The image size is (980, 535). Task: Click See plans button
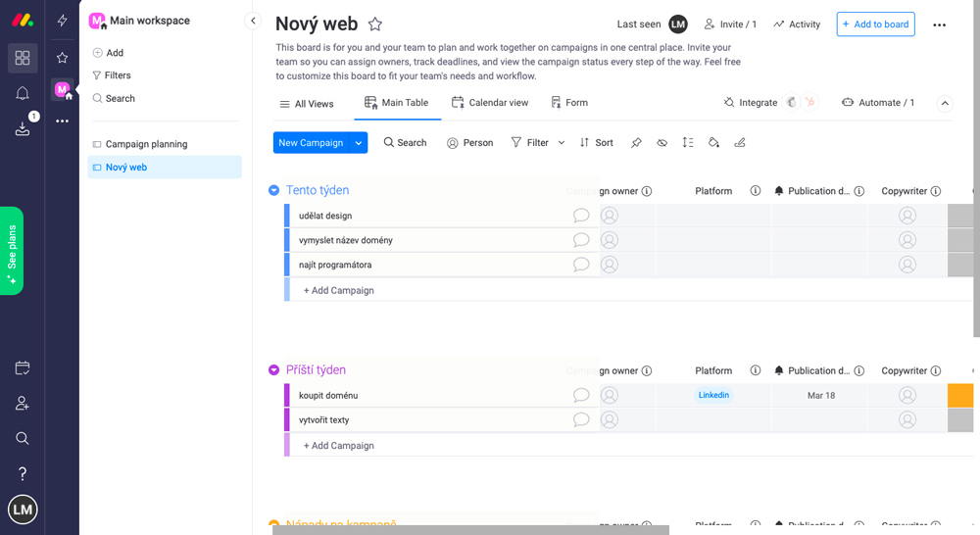click(x=12, y=251)
